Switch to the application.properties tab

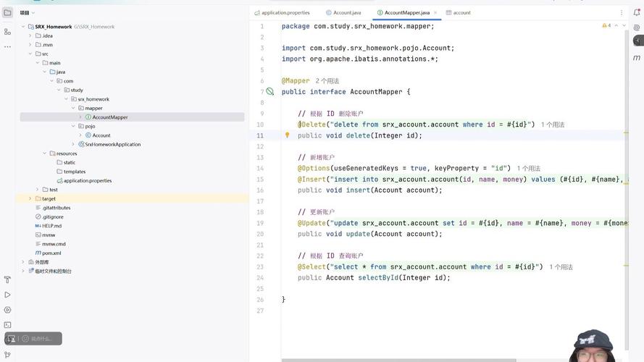(x=285, y=12)
